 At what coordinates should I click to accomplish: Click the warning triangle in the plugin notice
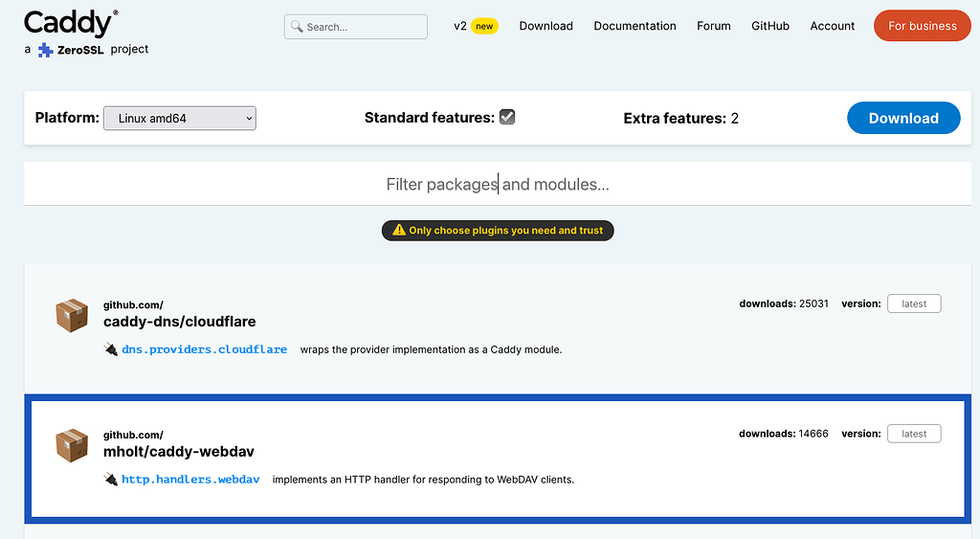(x=399, y=230)
